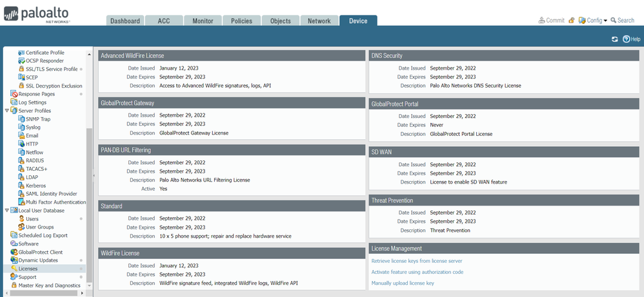This screenshot has width=644, height=297.
Task: Switch to the Dashboard tab
Action: click(125, 21)
